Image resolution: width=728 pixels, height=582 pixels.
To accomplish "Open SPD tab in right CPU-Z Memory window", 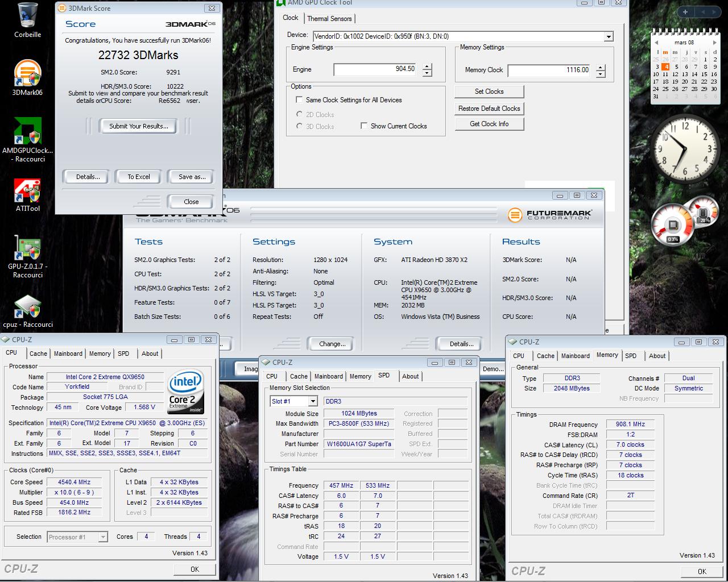I will point(631,356).
